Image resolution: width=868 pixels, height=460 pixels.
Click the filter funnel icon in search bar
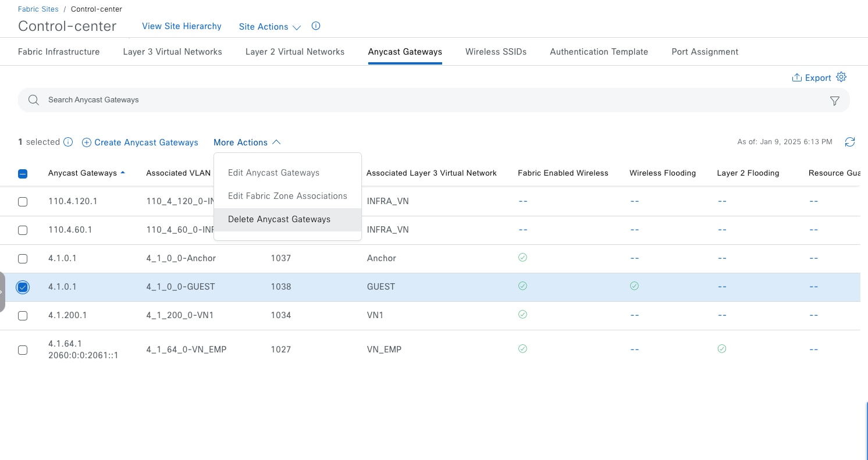834,101
